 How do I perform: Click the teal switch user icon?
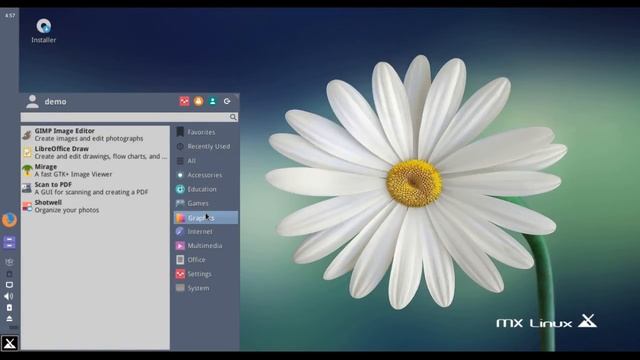point(213,101)
